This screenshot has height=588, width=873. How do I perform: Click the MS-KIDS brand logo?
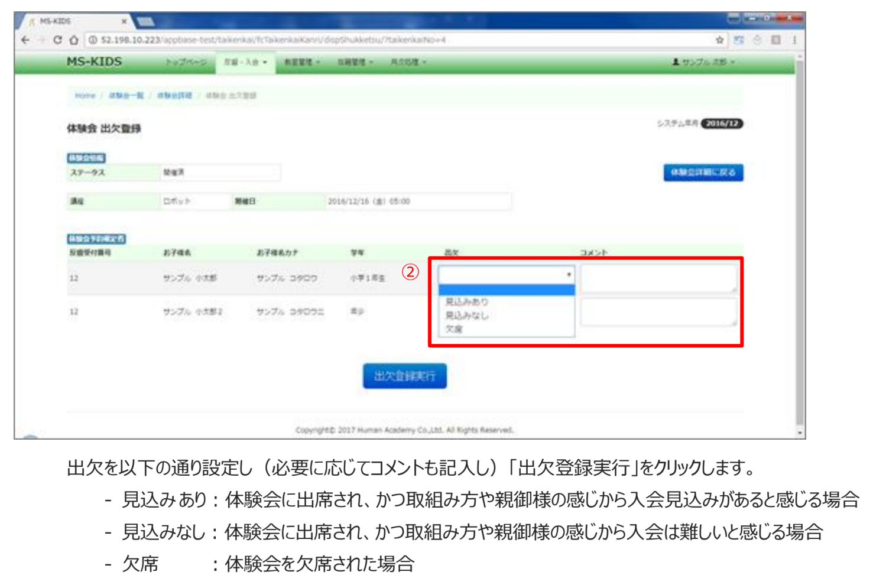pyautogui.click(x=94, y=62)
